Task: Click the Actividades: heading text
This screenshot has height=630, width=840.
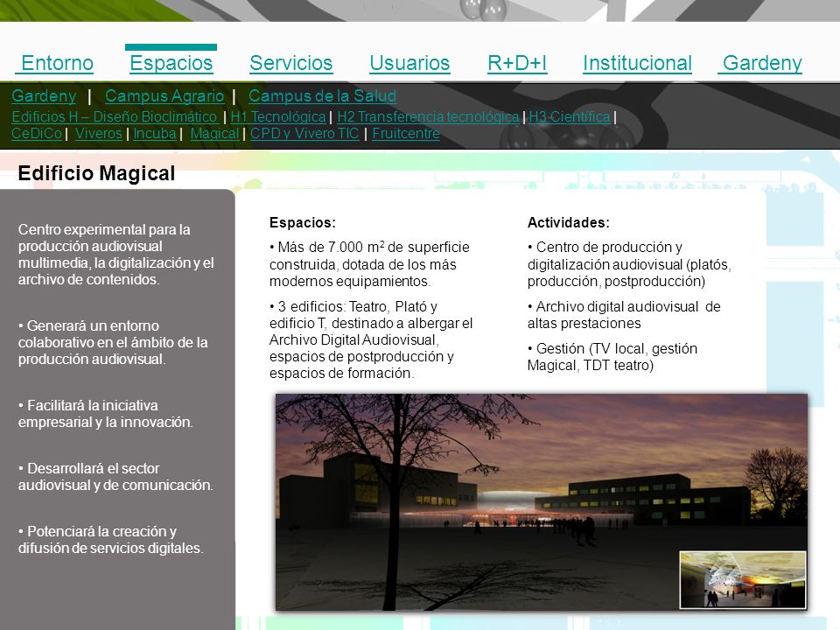Action: pos(569,222)
